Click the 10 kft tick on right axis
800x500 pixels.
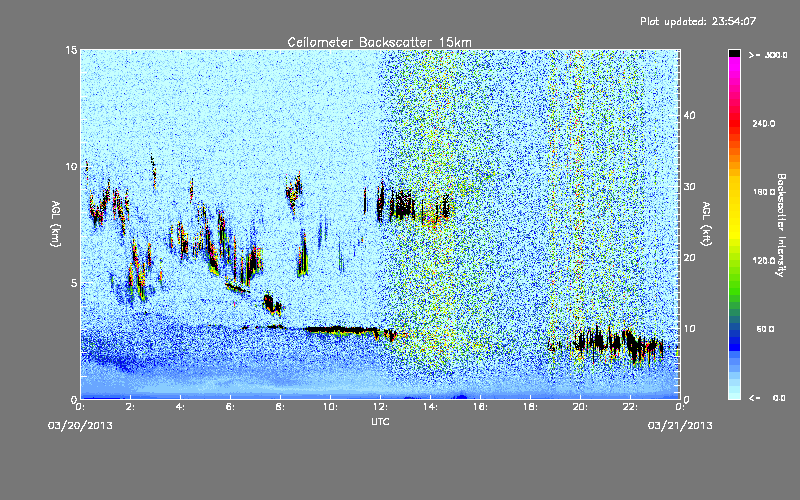pos(689,328)
